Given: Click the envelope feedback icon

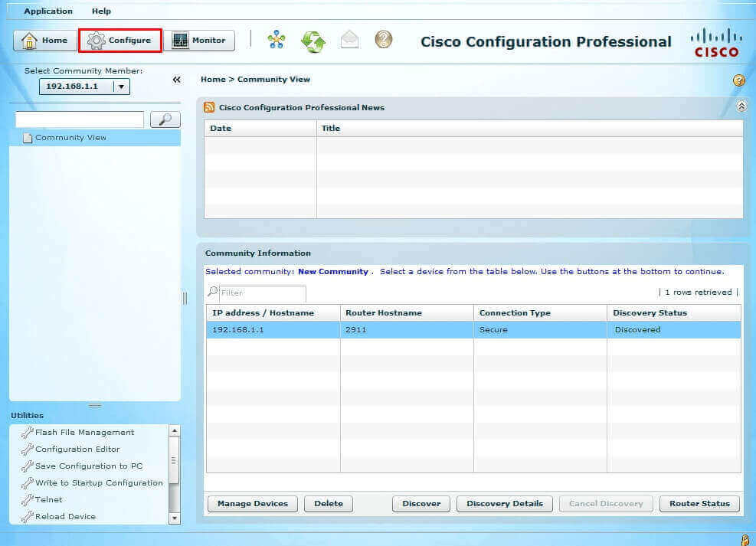Looking at the screenshot, I should (x=349, y=40).
